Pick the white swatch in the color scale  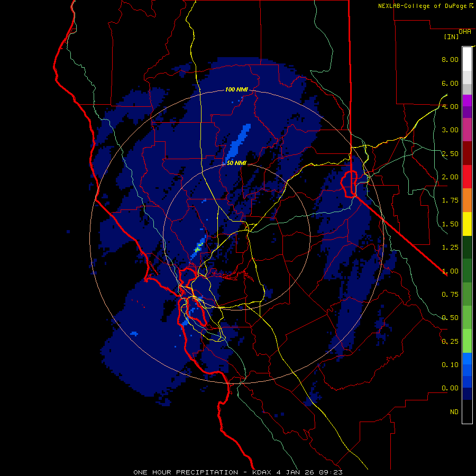coord(467,59)
